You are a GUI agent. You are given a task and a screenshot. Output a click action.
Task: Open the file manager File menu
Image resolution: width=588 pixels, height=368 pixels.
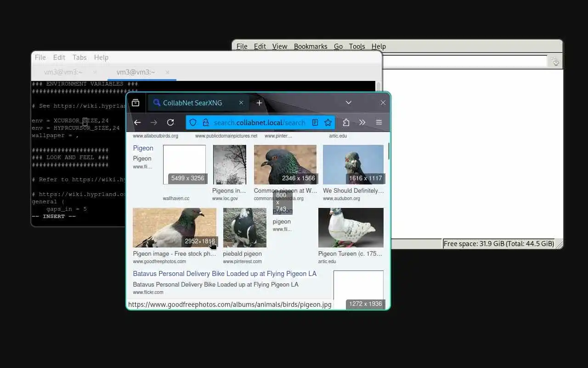tap(242, 46)
